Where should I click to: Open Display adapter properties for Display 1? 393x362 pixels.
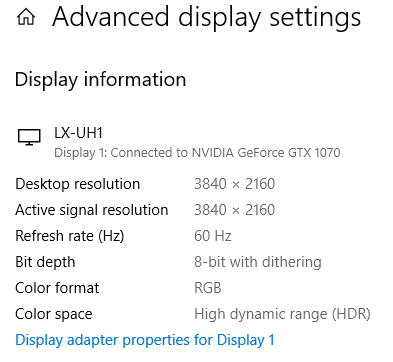[x=145, y=340]
